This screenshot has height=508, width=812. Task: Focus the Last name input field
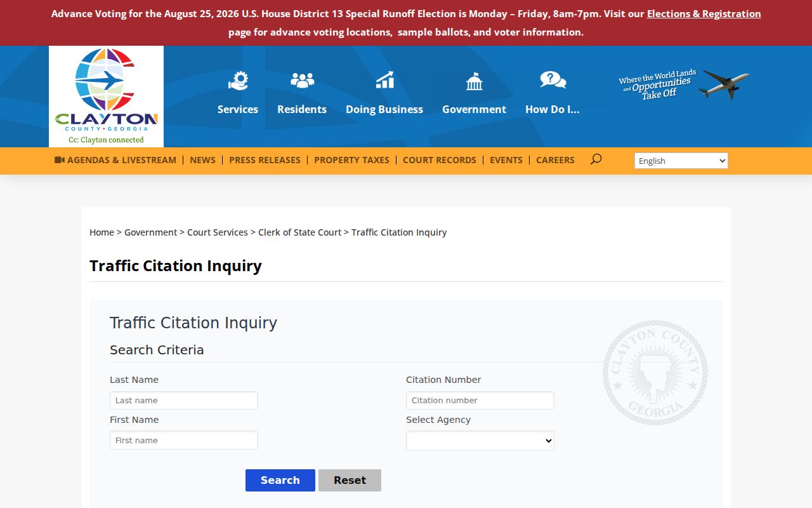click(x=184, y=400)
